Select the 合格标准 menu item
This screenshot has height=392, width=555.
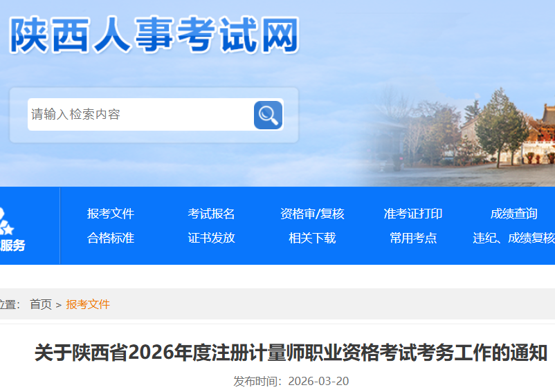[x=111, y=238]
